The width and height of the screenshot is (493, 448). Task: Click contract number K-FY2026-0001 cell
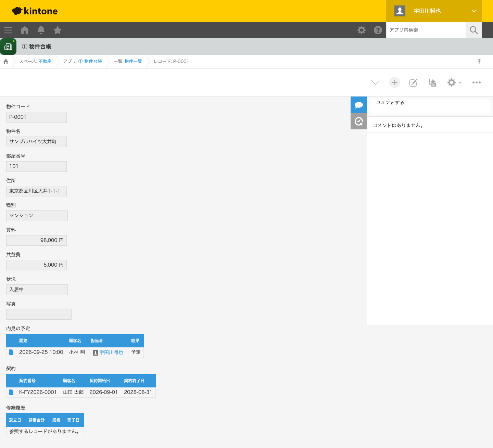(x=38, y=392)
